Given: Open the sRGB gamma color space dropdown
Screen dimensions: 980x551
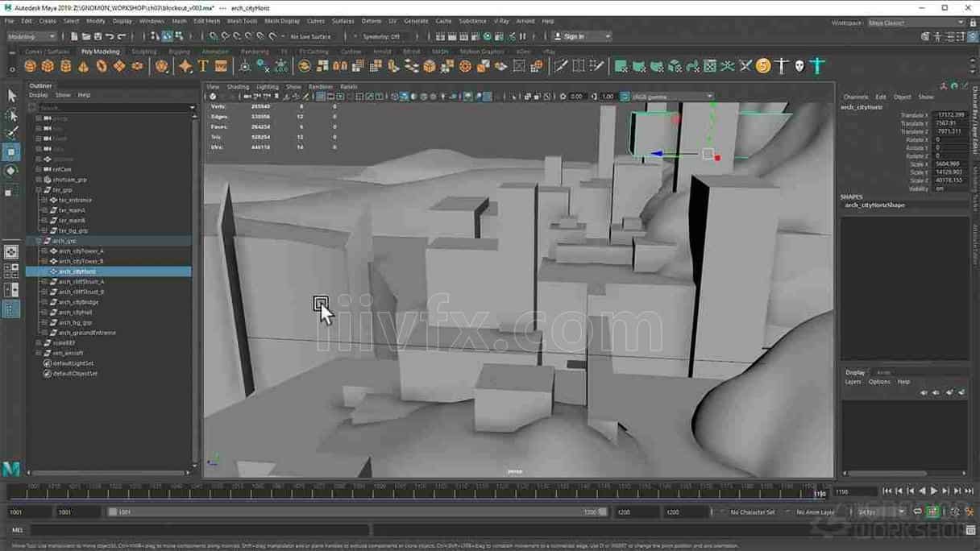Looking at the screenshot, I should 673,97.
